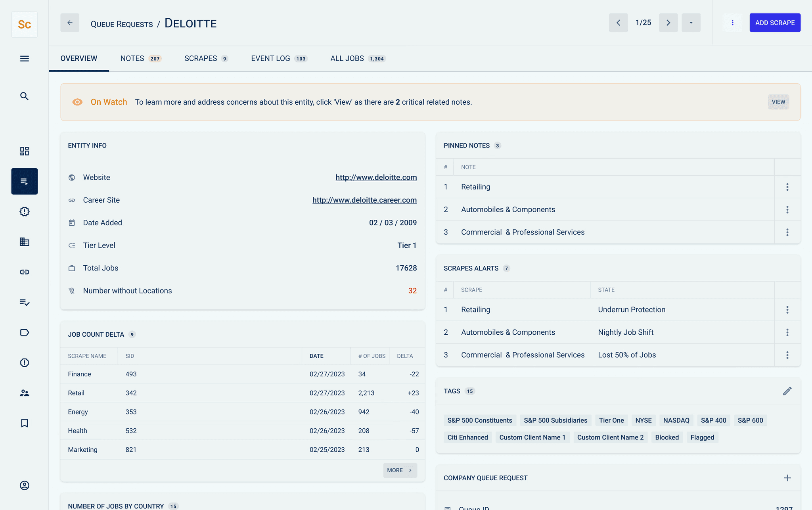Switch to the Notes tab

pyautogui.click(x=141, y=58)
